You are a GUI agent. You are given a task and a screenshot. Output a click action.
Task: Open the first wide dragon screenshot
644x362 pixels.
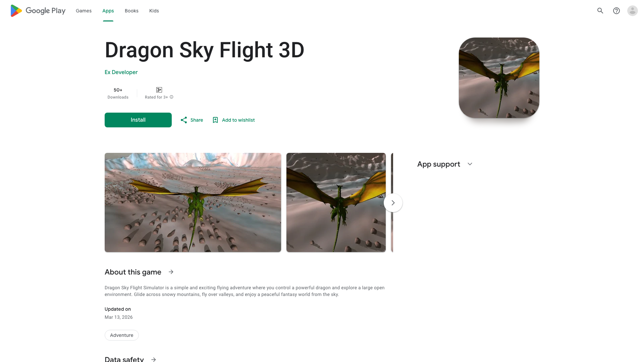point(193,202)
